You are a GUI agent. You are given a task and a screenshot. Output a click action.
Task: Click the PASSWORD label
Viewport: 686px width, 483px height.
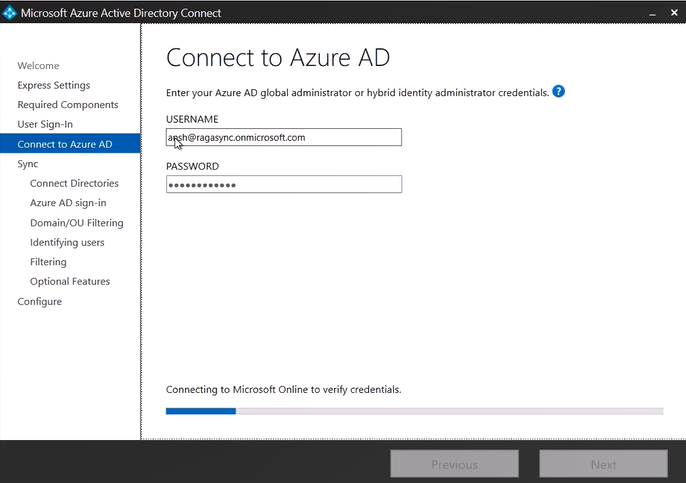(x=192, y=166)
